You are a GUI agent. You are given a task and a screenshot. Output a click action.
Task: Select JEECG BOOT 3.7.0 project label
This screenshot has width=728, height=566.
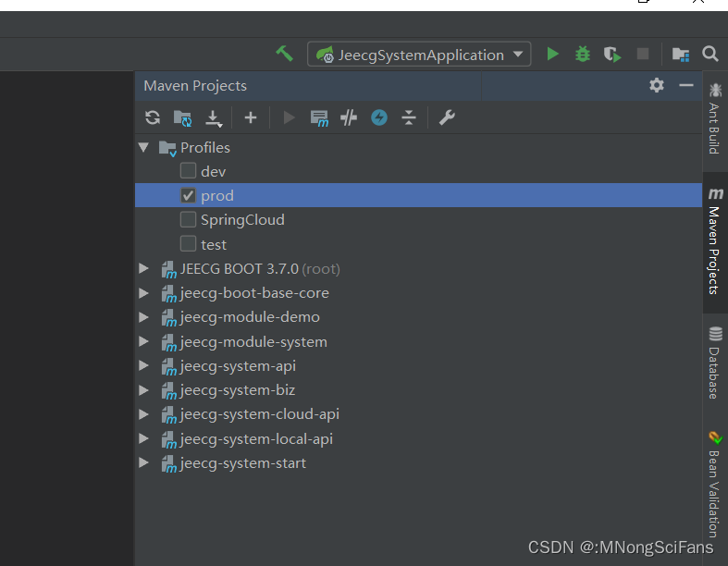click(x=239, y=269)
